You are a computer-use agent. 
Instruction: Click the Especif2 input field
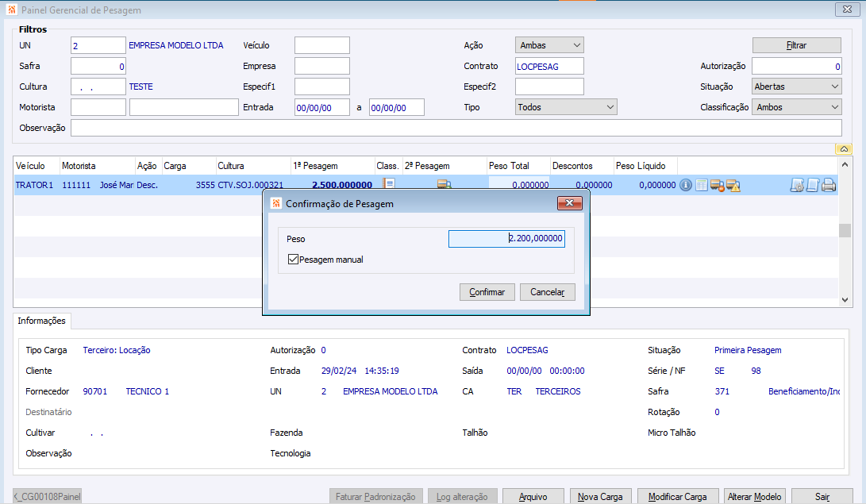(x=549, y=87)
